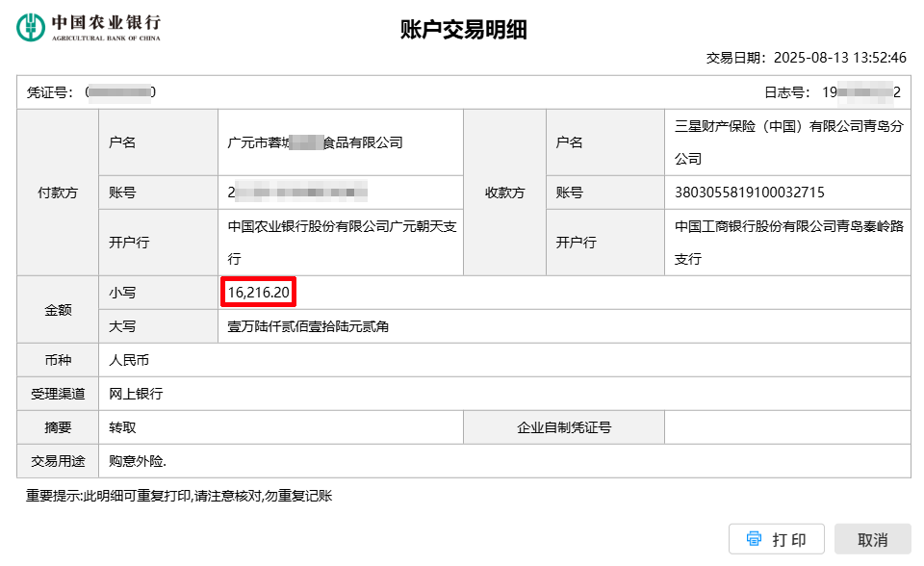Click the 取消 cancel button
The height and width of the screenshot is (566, 924).
(873, 539)
